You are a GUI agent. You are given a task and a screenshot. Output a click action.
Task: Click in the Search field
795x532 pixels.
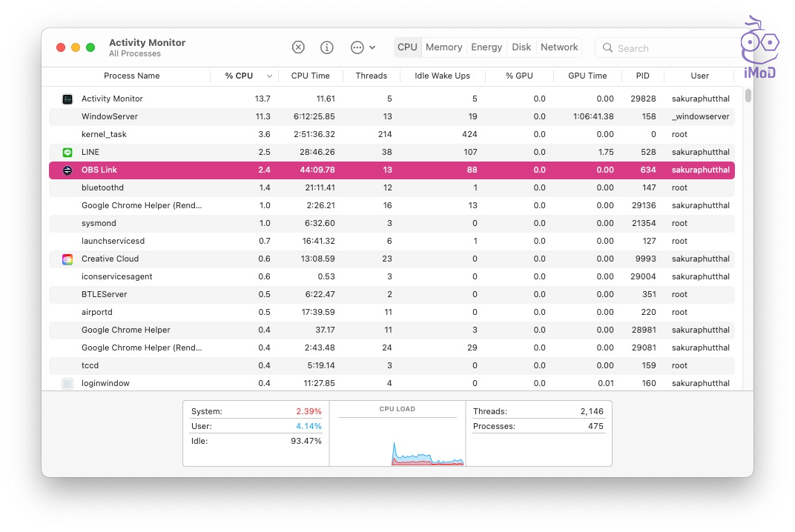tap(667, 48)
